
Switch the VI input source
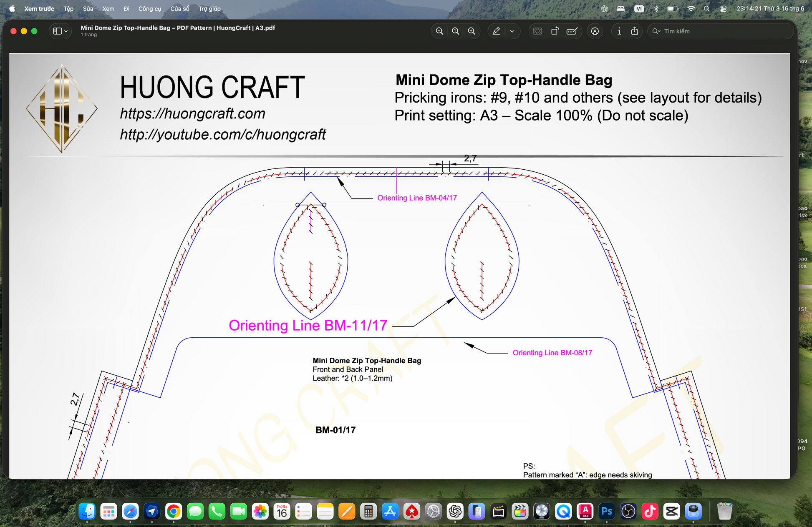[x=639, y=9]
